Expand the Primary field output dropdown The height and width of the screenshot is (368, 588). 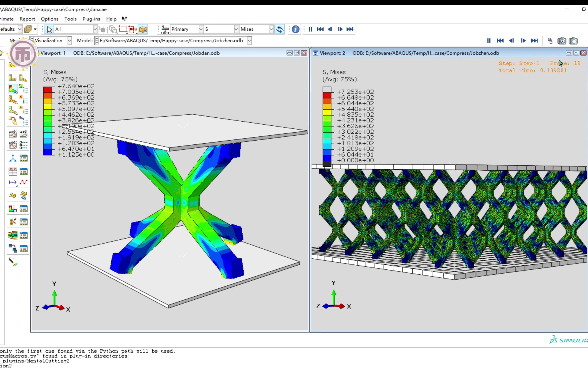201,29
